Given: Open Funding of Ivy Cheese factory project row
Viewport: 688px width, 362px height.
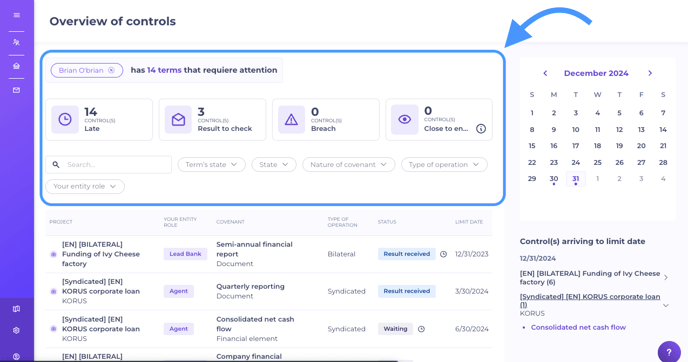Looking at the screenshot, I should (101, 254).
